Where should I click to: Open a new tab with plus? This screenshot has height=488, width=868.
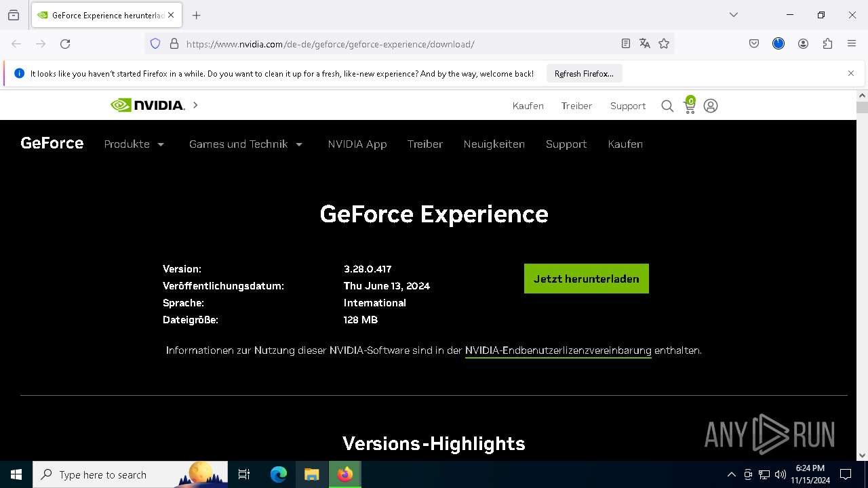pyautogui.click(x=197, y=15)
